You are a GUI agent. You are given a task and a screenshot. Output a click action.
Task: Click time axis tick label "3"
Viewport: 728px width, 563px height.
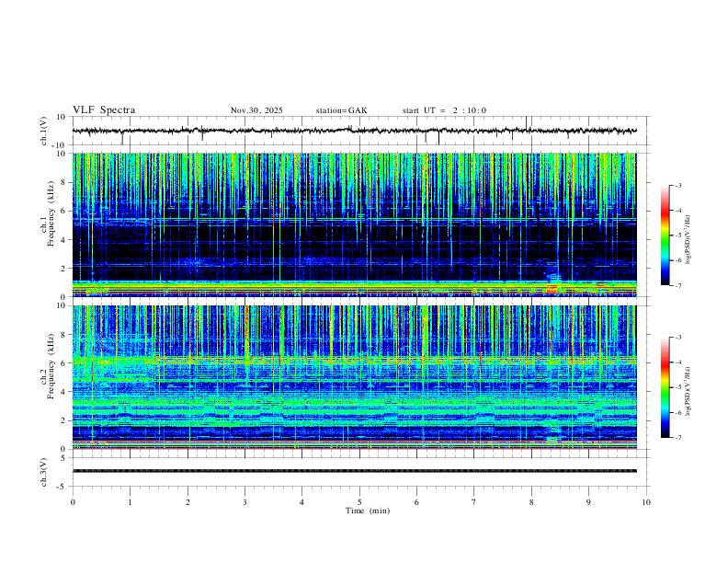pyautogui.click(x=245, y=502)
